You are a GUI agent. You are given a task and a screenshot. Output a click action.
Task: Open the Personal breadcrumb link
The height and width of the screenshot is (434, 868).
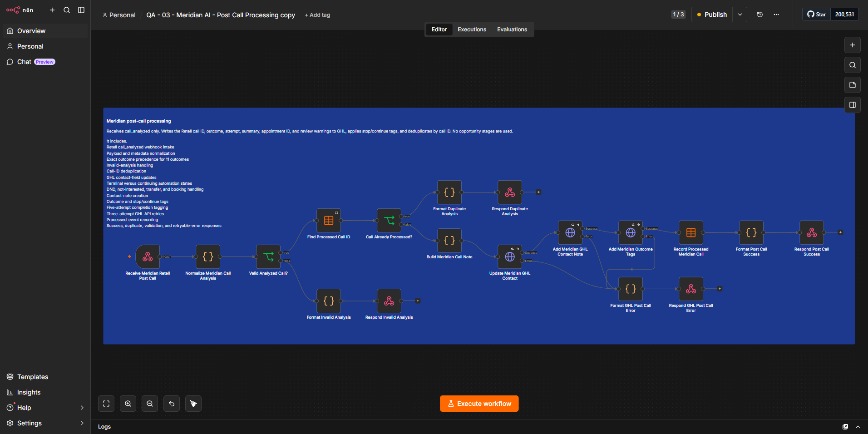(x=119, y=15)
